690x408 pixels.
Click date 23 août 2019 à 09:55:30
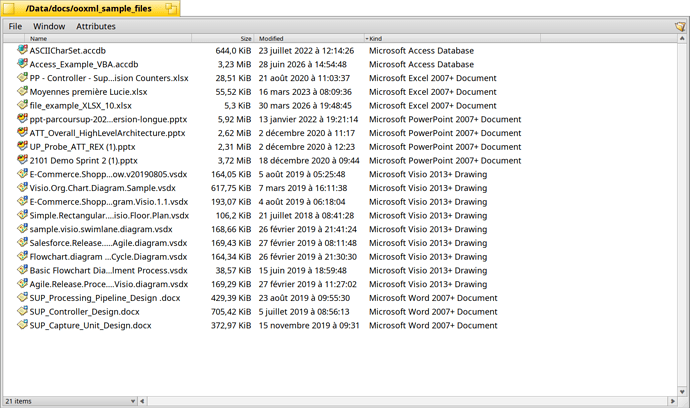pyautogui.click(x=304, y=298)
